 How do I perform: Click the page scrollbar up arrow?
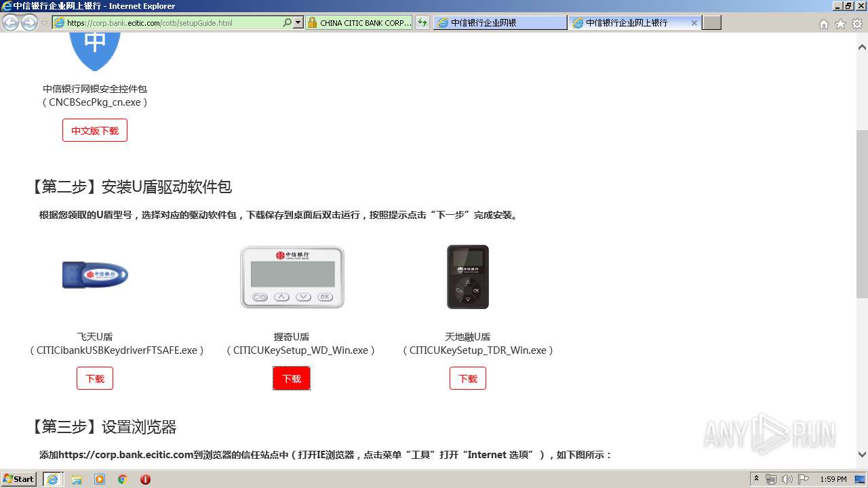point(862,47)
